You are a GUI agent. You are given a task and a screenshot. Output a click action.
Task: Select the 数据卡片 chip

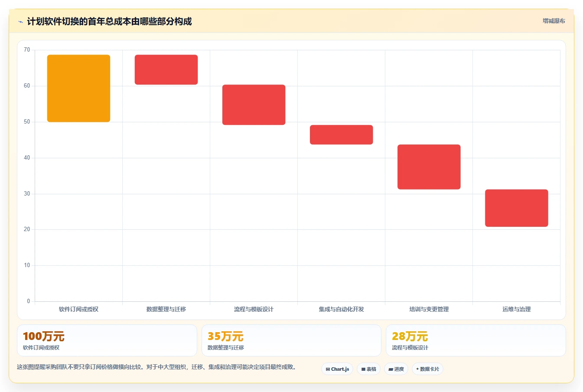click(x=427, y=369)
